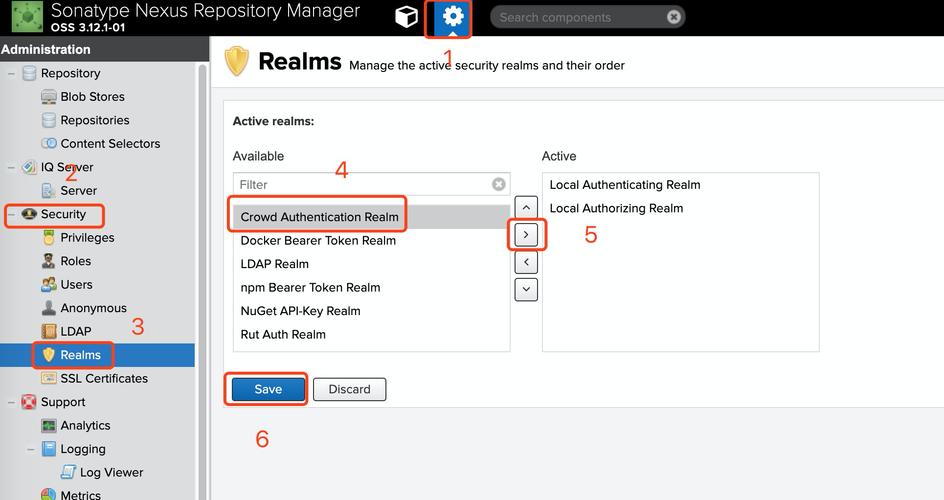
Task: Click the Administration gear icon
Action: pos(453,17)
